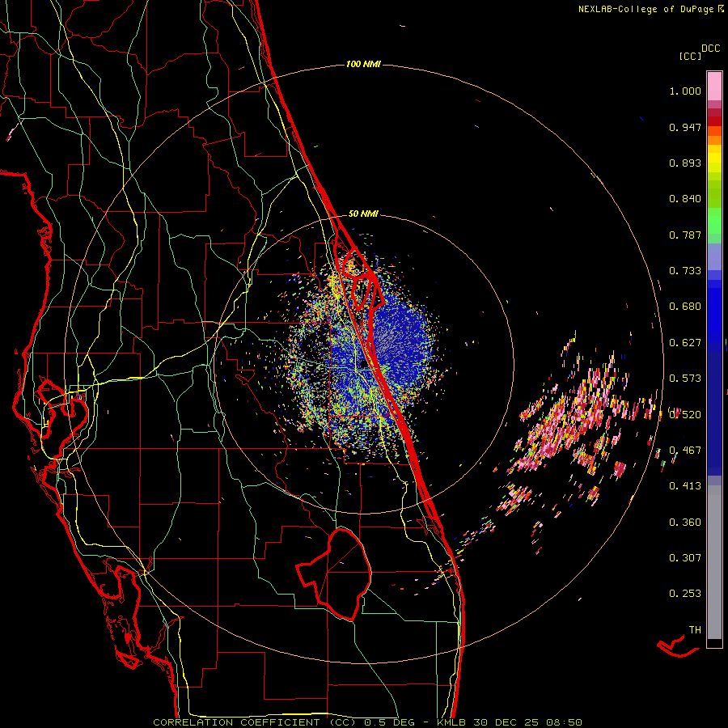Click the 0.627 scale value
This screenshot has height=728, width=728.
click(685, 343)
